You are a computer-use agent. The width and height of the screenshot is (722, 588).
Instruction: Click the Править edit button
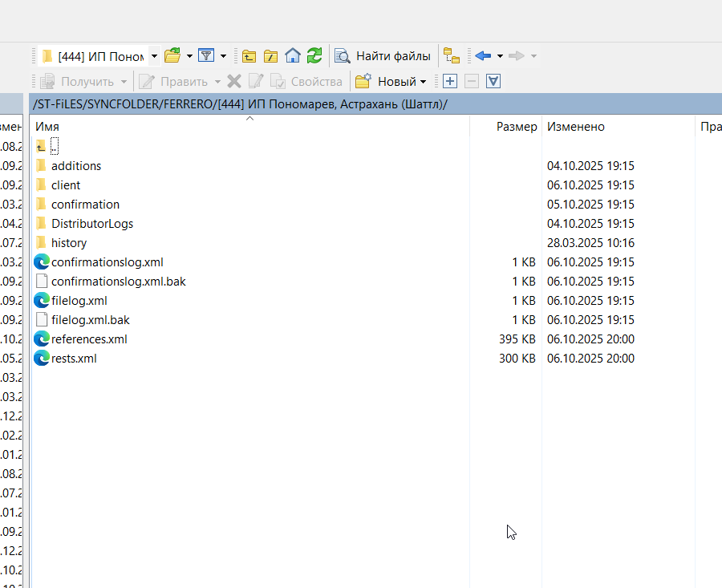173,82
